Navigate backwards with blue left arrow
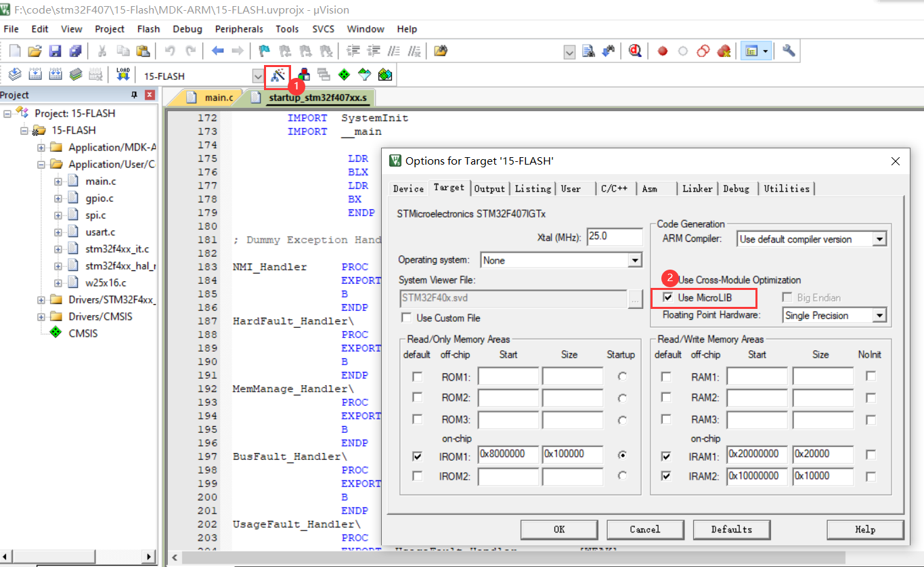The image size is (924, 567). [218, 51]
